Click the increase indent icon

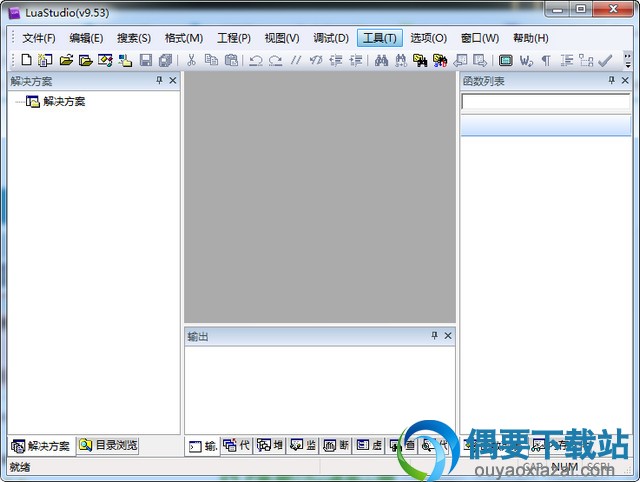click(356, 60)
